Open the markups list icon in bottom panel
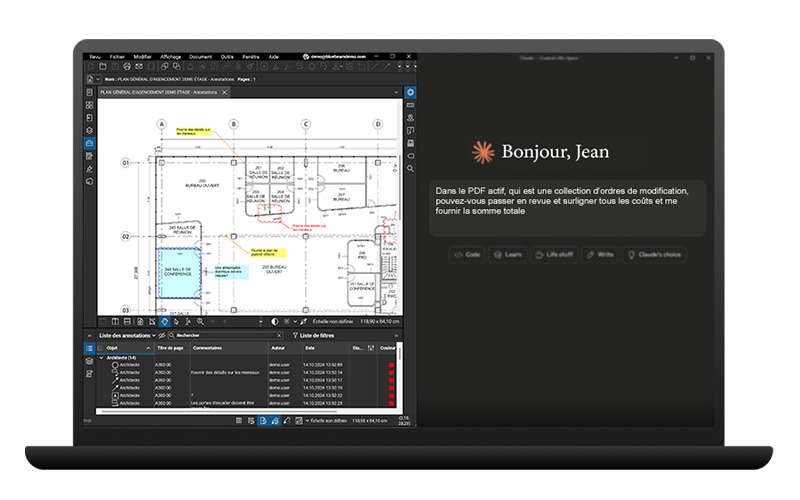The width and height of the screenshot is (800, 500). (89, 348)
